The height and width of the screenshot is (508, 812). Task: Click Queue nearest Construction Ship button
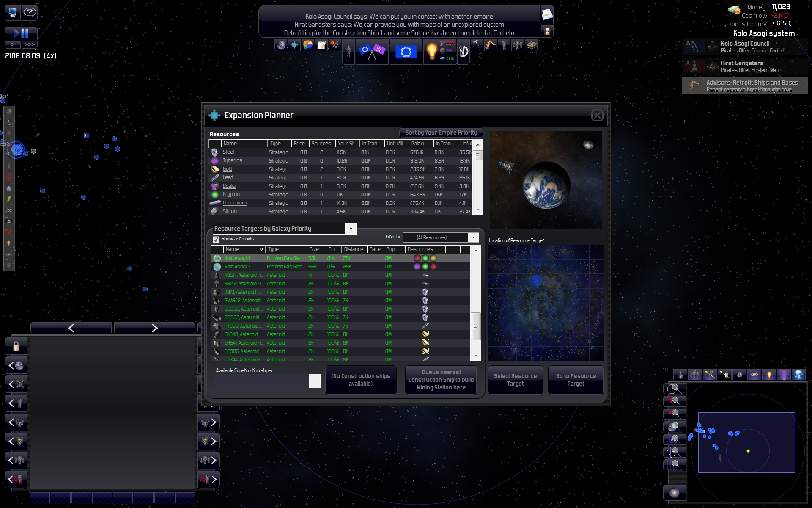tap(441, 380)
